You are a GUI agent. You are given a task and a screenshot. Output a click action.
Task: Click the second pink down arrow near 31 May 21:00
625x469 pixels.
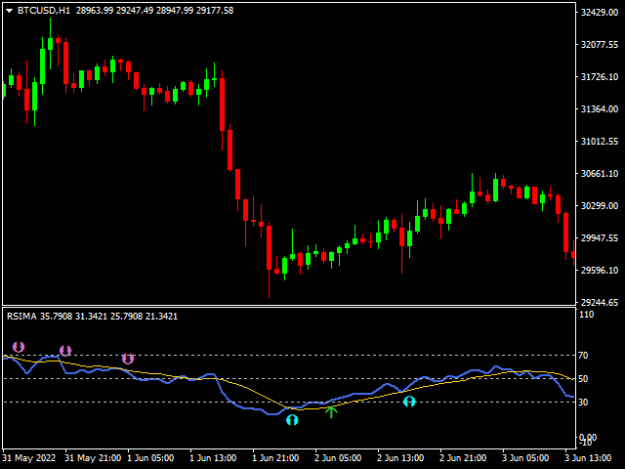[65, 351]
